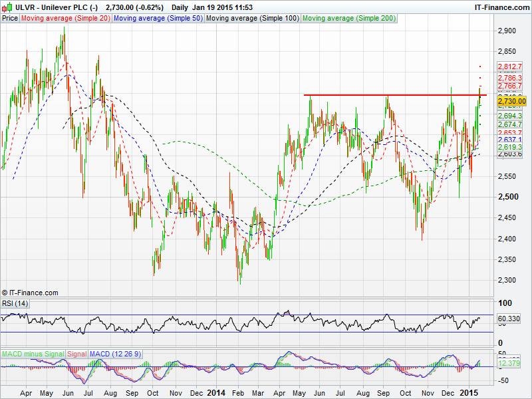Select the Moving average (Simple 50) legend
The image size is (532, 399).
point(158,18)
